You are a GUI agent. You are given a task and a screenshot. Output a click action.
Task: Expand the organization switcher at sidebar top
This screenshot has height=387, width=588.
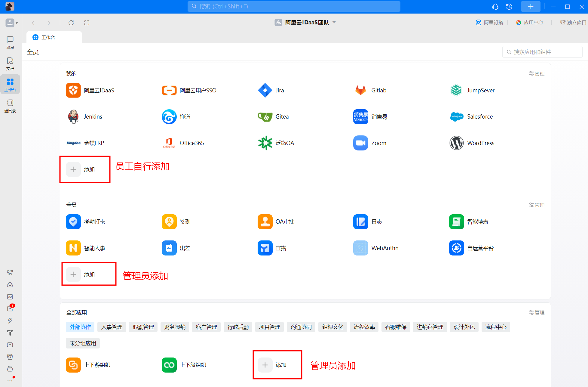click(12, 23)
